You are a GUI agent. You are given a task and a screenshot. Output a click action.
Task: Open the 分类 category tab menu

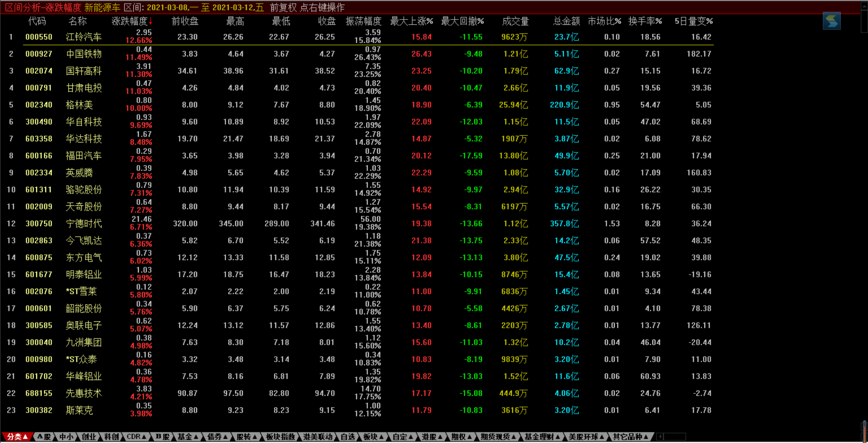17,437
